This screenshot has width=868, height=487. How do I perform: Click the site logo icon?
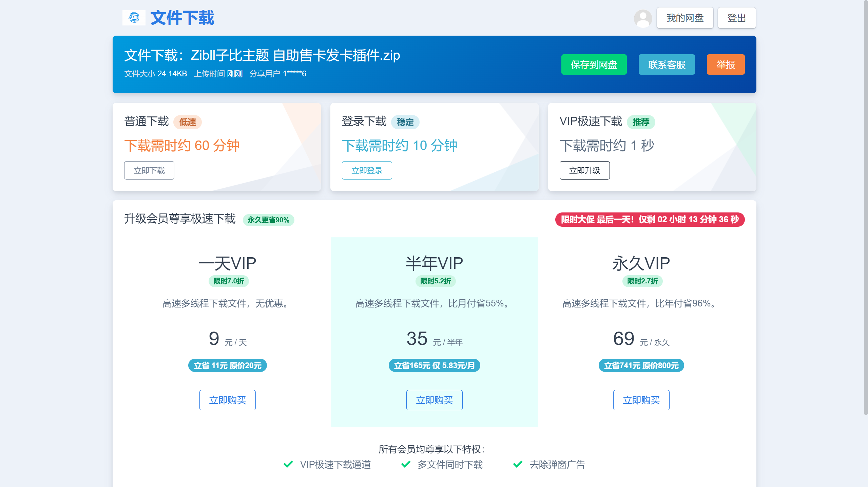pyautogui.click(x=134, y=18)
